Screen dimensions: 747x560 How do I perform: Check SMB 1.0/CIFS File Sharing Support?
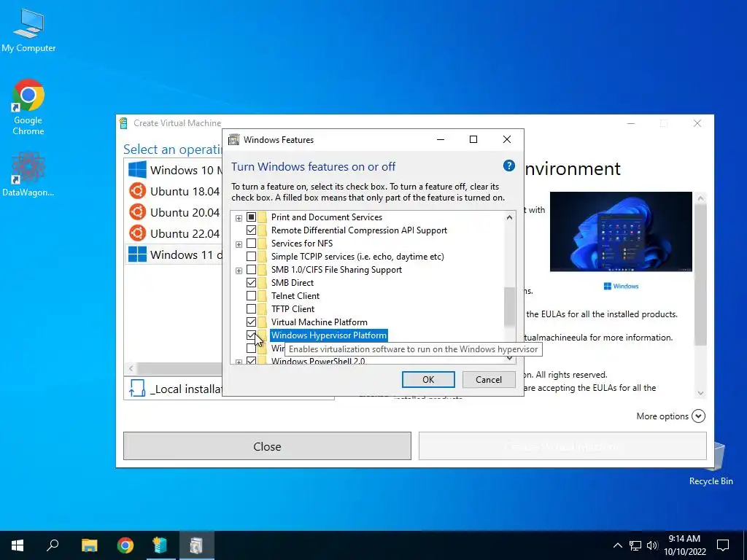251,270
